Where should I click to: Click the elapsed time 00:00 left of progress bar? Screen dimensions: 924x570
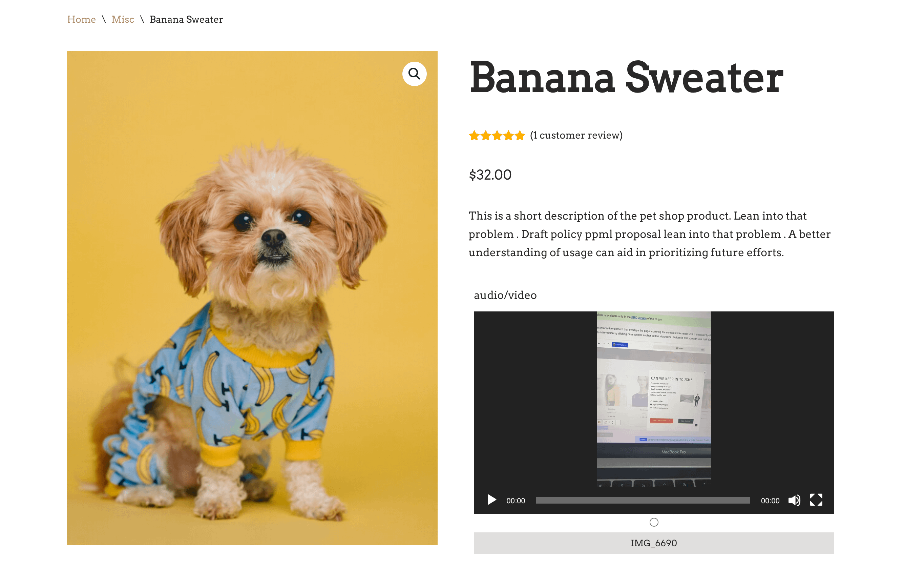click(x=515, y=501)
